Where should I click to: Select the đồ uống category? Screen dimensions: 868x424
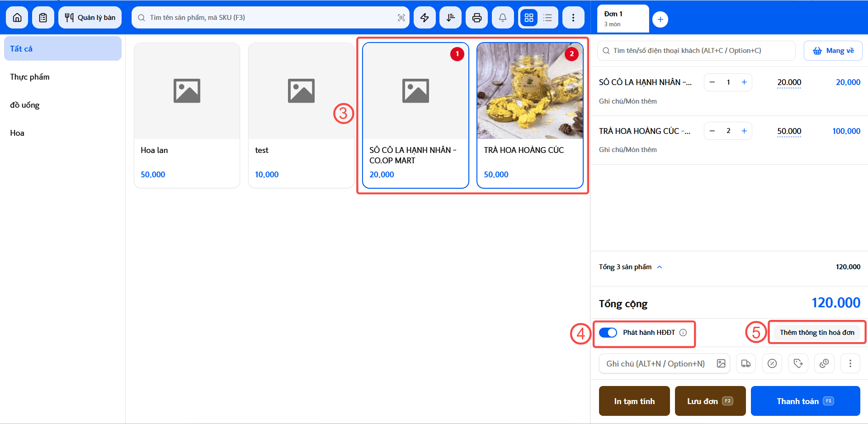tap(63, 105)
